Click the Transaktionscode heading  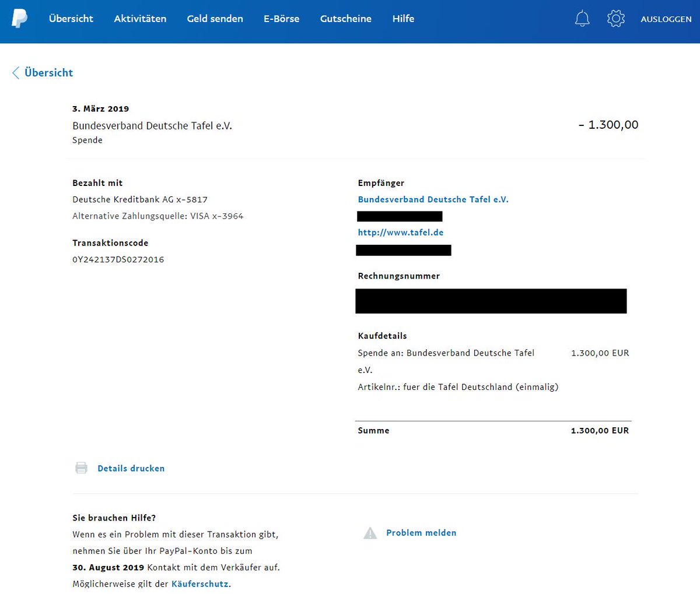click(x=110, y=242)
